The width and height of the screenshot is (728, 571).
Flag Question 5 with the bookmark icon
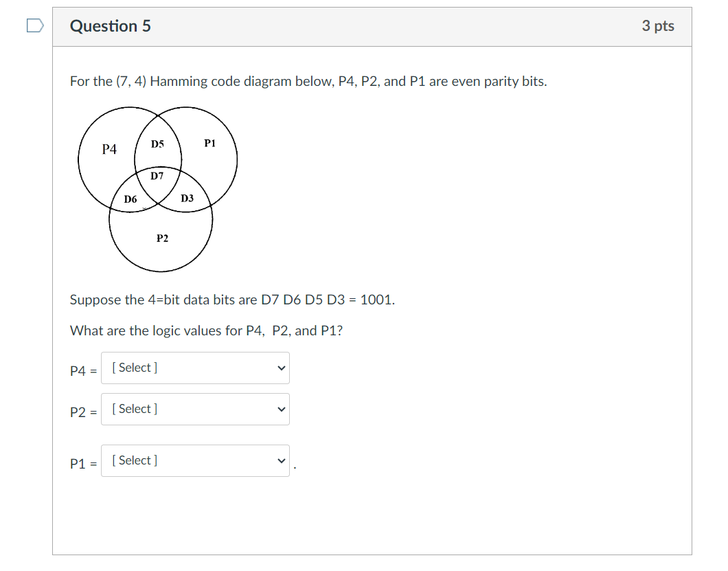pyautogui.click(x=35, y=25)
